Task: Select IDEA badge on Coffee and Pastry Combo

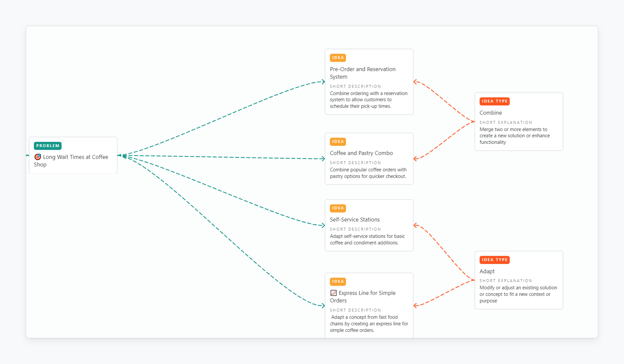Action: (x=338, y=142)
